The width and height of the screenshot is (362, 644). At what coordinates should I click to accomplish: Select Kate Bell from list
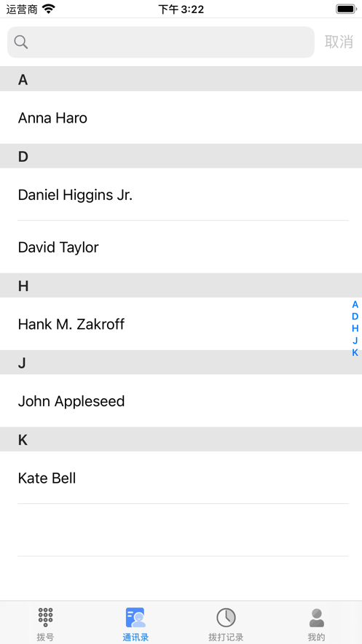pos(181,478)
